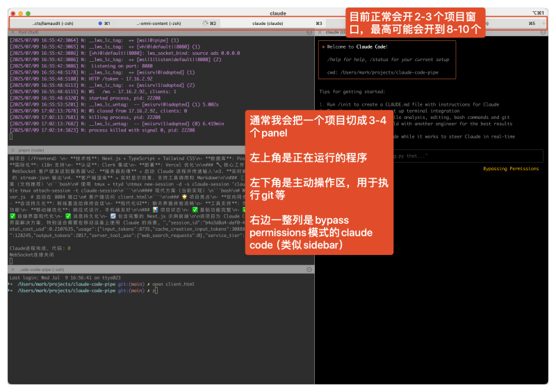Close the claude split pane
Image resolution: width=556 pixels, height=392 pixels.
[x=320, y=32]
